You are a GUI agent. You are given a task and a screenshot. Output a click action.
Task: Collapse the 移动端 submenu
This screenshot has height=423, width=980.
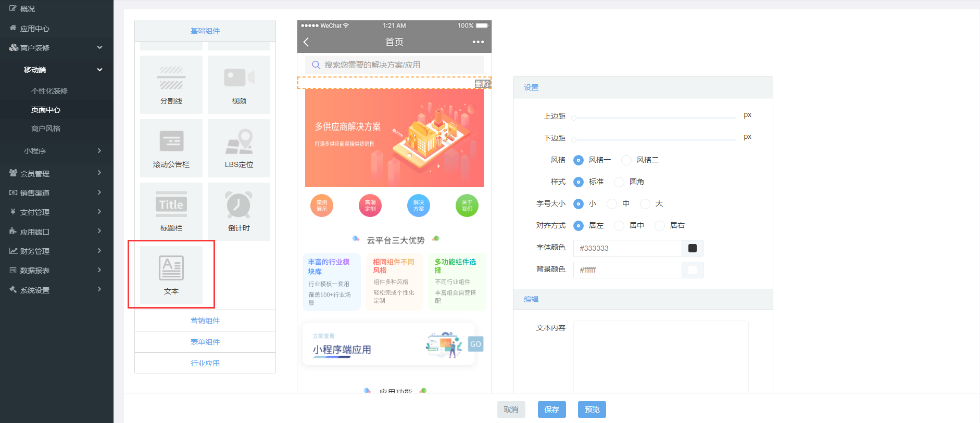[99, 70]
